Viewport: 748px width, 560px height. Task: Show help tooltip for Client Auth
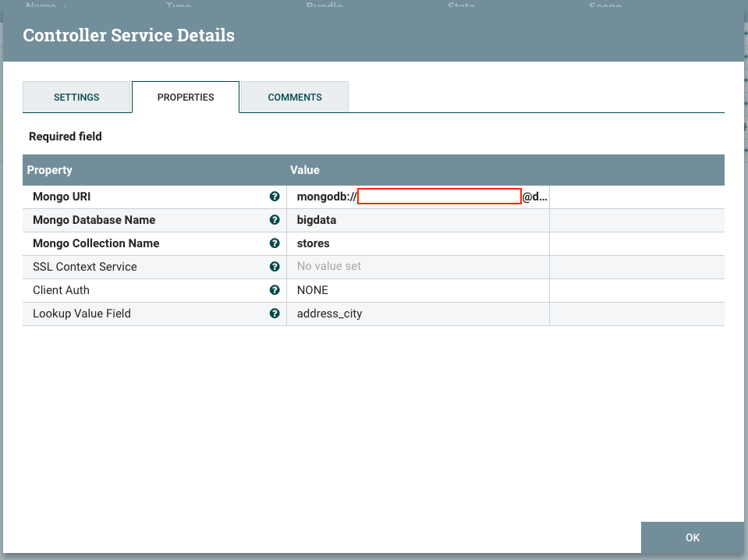275,290
